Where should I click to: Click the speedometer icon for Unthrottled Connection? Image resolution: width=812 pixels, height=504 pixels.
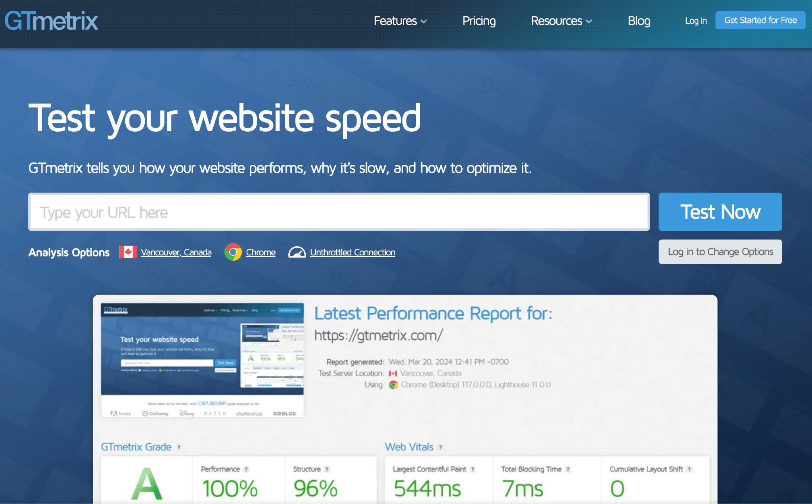coord(297,252)
